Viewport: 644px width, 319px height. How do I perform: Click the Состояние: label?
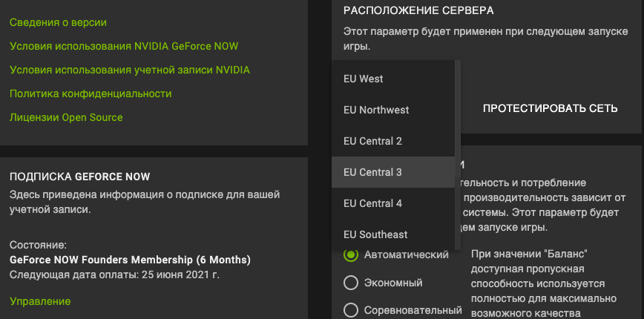(38, 246)
